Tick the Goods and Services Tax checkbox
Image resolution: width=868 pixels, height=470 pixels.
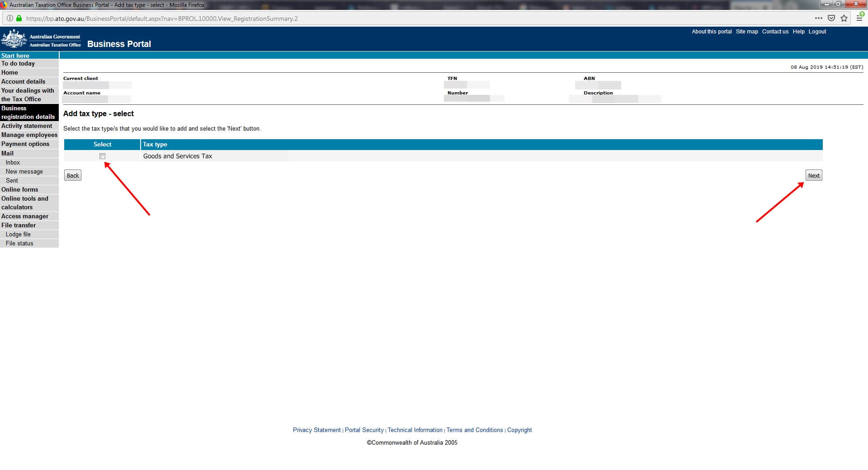pyautogui.click(x=102, y=156)
